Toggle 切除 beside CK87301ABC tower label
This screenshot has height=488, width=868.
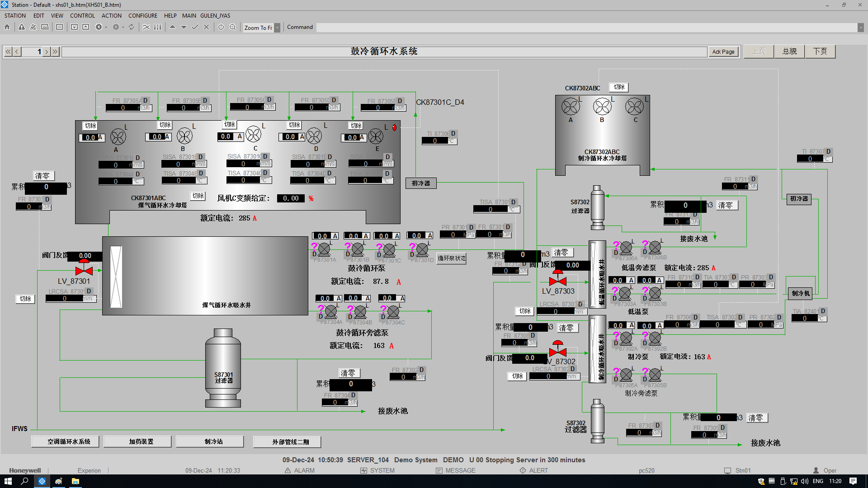pos(198,196)
